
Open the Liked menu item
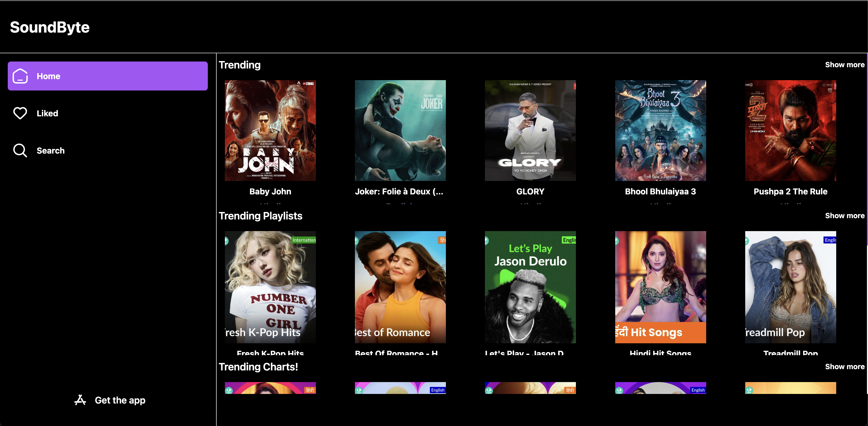click(x=108, y=113)
